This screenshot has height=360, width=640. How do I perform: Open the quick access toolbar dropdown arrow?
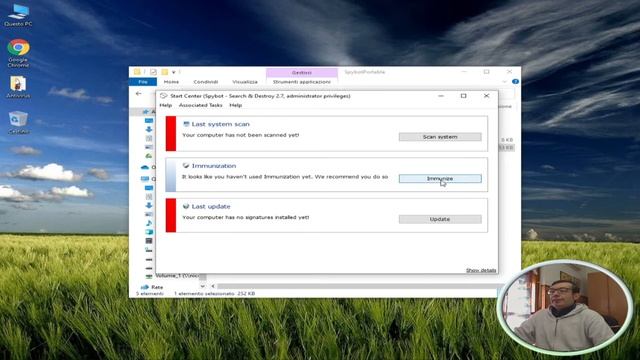[173, 72]
